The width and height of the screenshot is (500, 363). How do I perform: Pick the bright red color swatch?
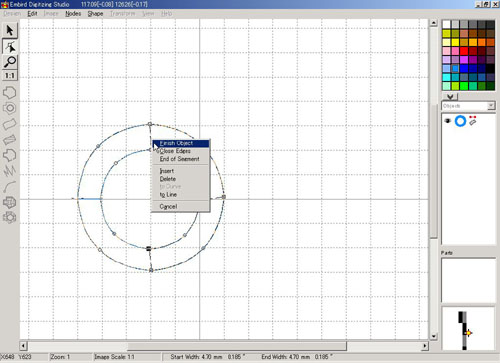[464, 51]
